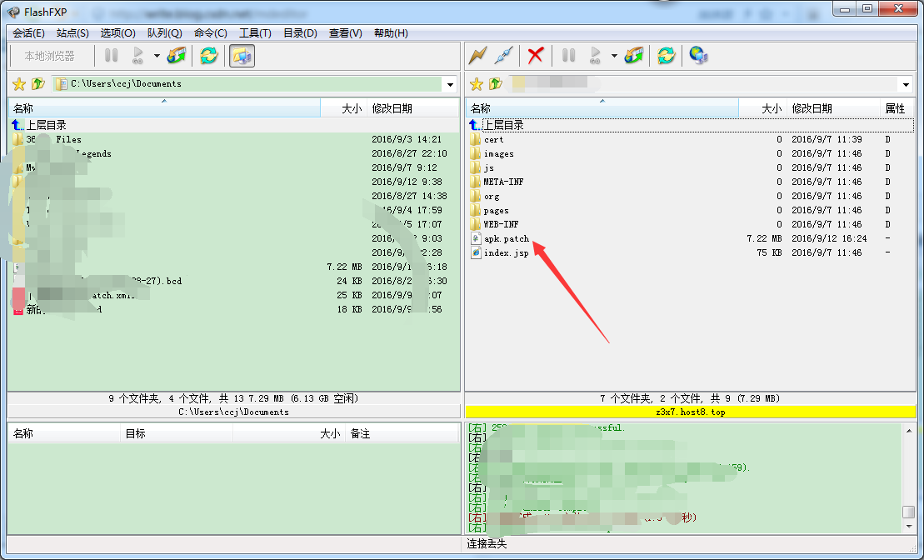Viewport: 924px width, 560px height.
Task: Expand the local path dropdown
Action: tap(450, 84)
